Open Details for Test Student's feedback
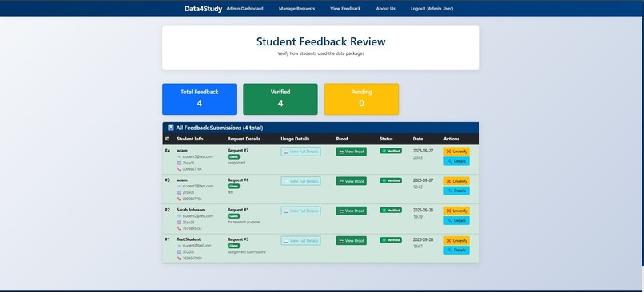 [456, 251]
